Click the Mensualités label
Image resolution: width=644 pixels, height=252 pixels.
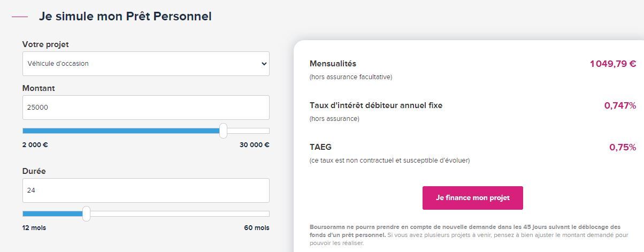point(333,64)
